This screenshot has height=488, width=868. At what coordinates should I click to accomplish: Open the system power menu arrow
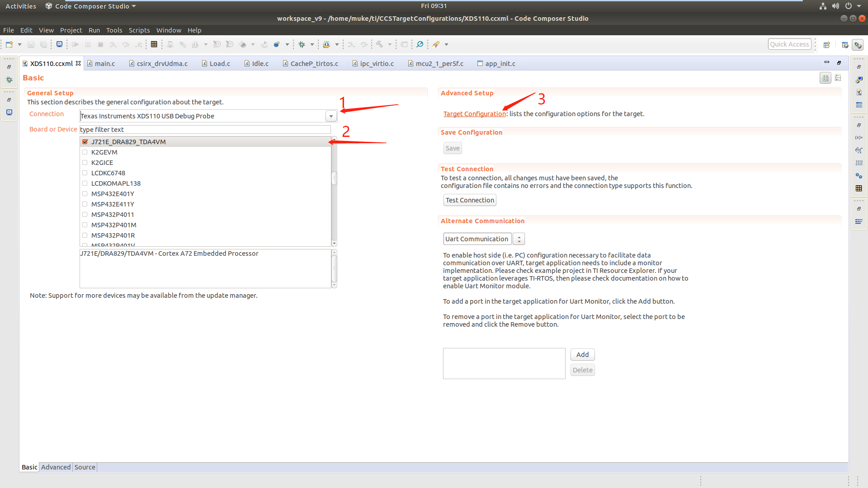tap(859, 6)
